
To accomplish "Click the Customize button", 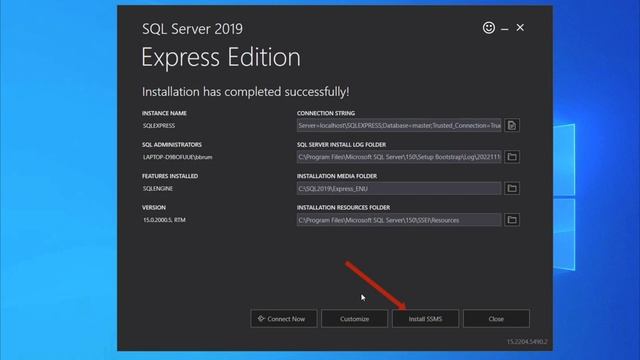I will point(354,319).
